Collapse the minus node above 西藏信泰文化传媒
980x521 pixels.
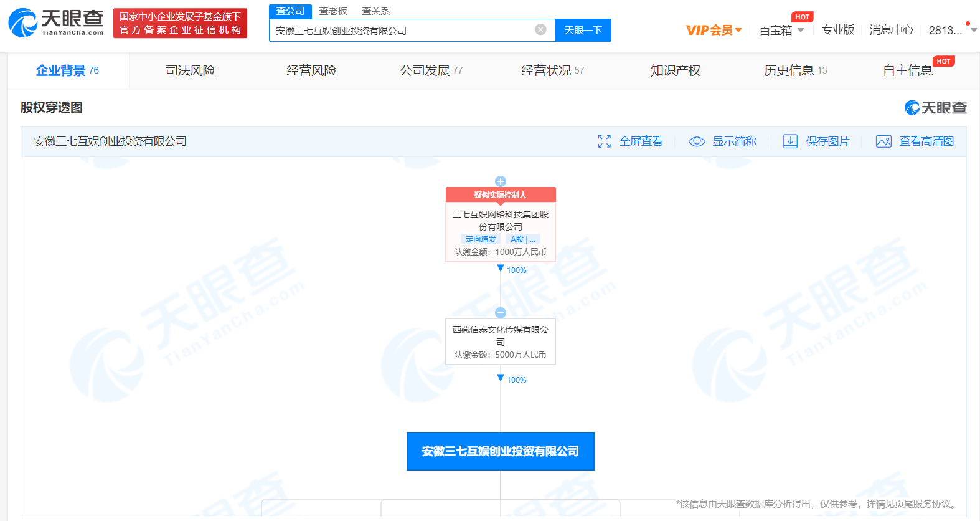501,313
